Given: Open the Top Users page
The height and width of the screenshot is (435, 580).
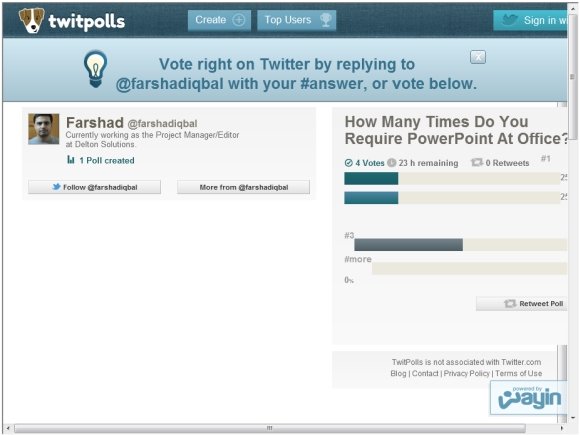Looking at the screenshot, I should pos(297,20).
